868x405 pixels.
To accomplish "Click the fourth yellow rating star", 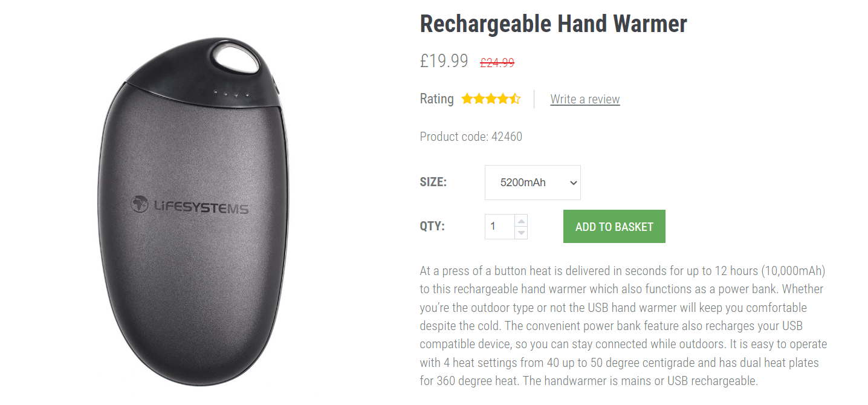I will (x=503, y=99).
